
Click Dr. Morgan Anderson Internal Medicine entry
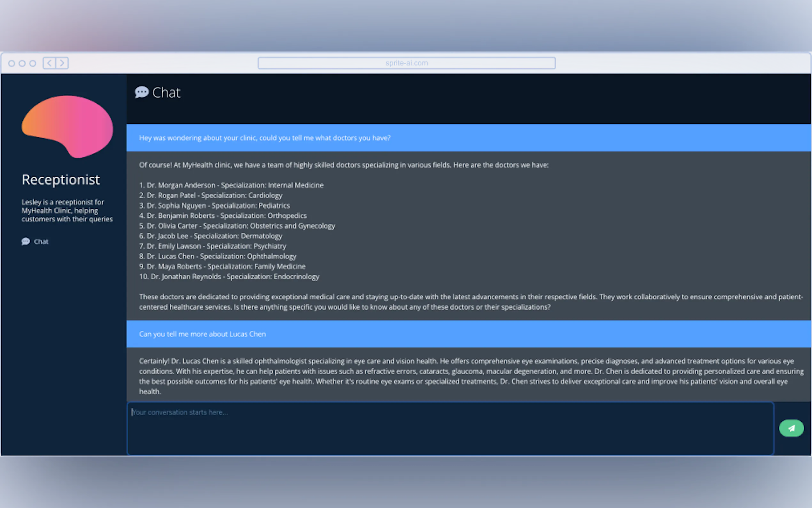point(231,185)
